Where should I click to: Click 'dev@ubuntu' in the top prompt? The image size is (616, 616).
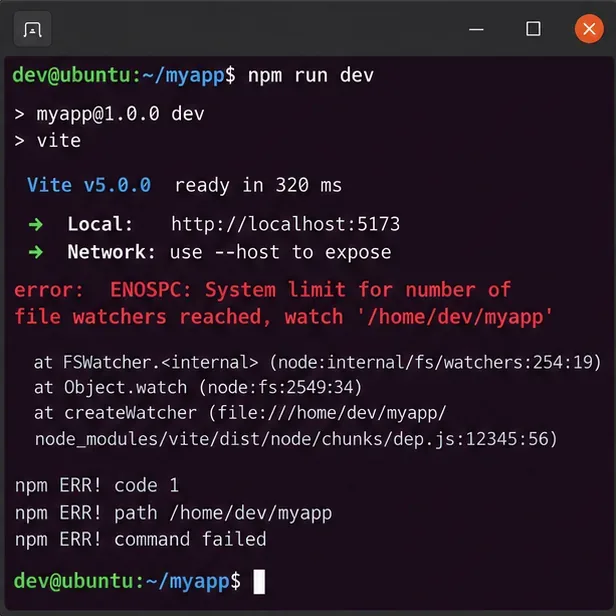(x=72, y=75)
